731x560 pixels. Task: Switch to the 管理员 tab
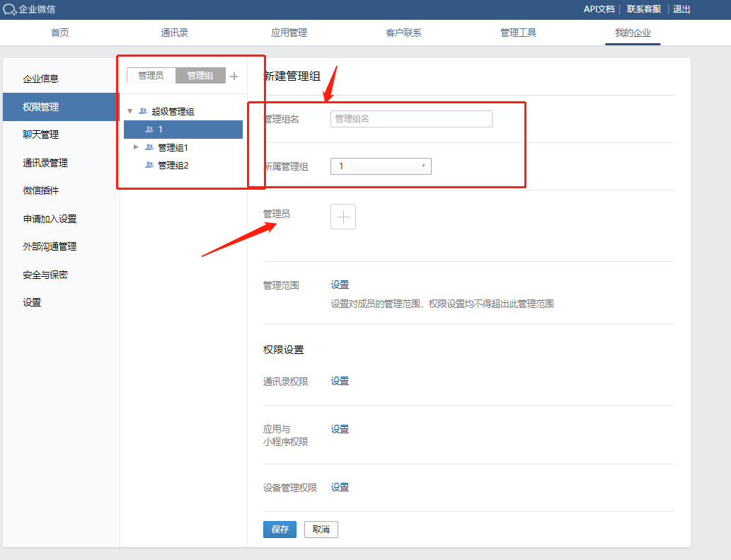pyautogui.click(x=151, y=76)
